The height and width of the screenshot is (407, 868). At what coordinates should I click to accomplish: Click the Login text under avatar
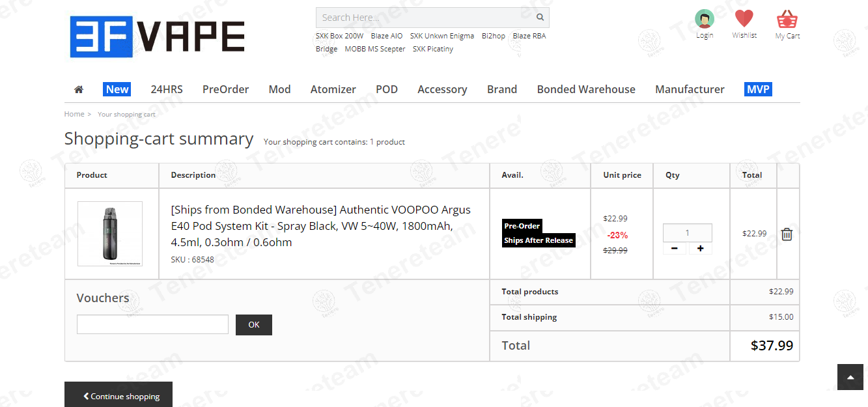tap(705, 36)
